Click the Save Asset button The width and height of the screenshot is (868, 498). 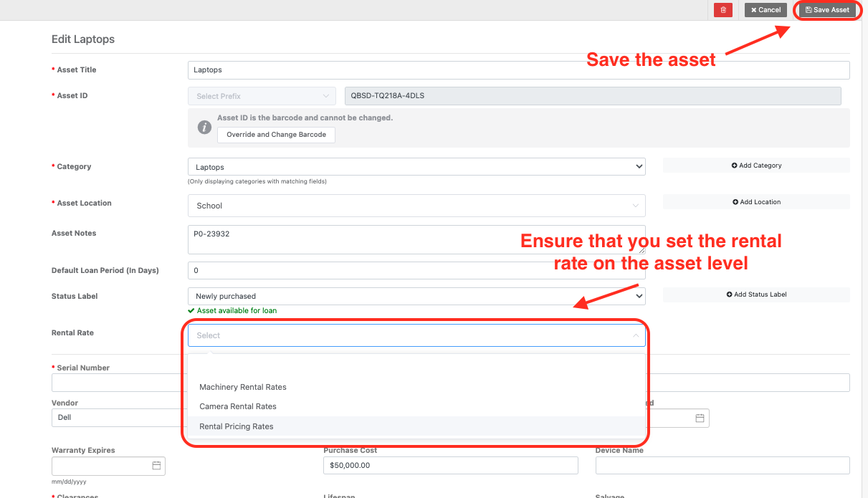827,10
